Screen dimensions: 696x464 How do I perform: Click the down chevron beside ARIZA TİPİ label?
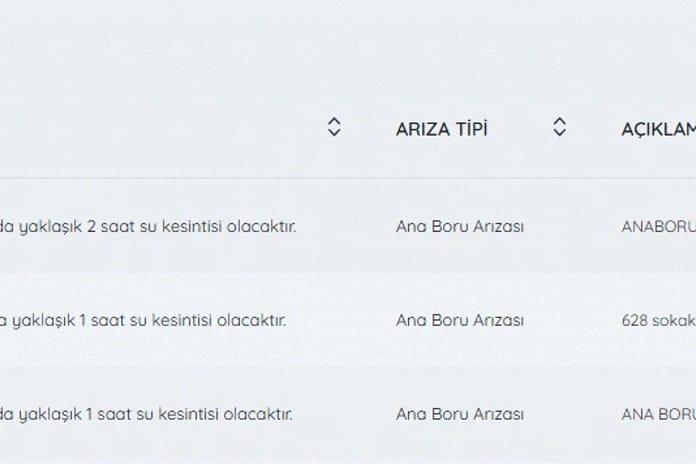click(560, 132)
